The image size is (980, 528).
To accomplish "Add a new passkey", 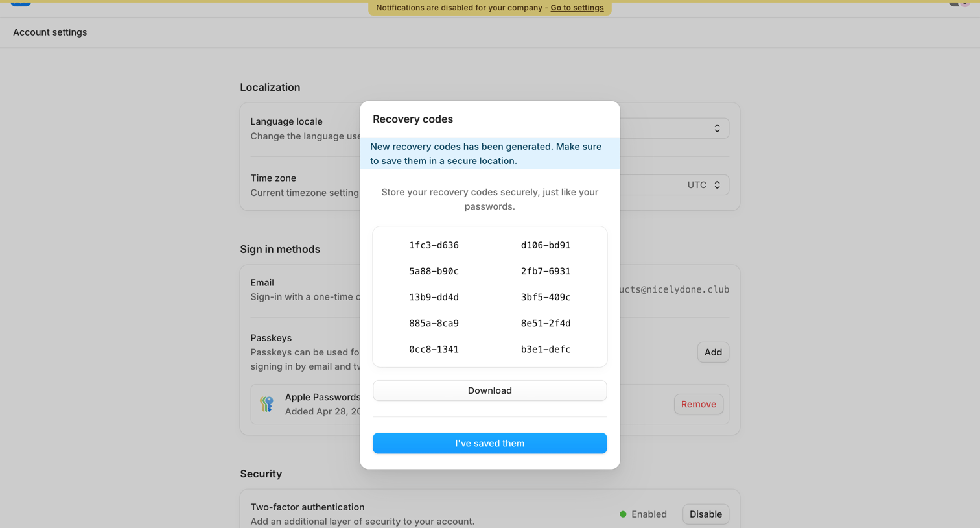I will 713,352.
